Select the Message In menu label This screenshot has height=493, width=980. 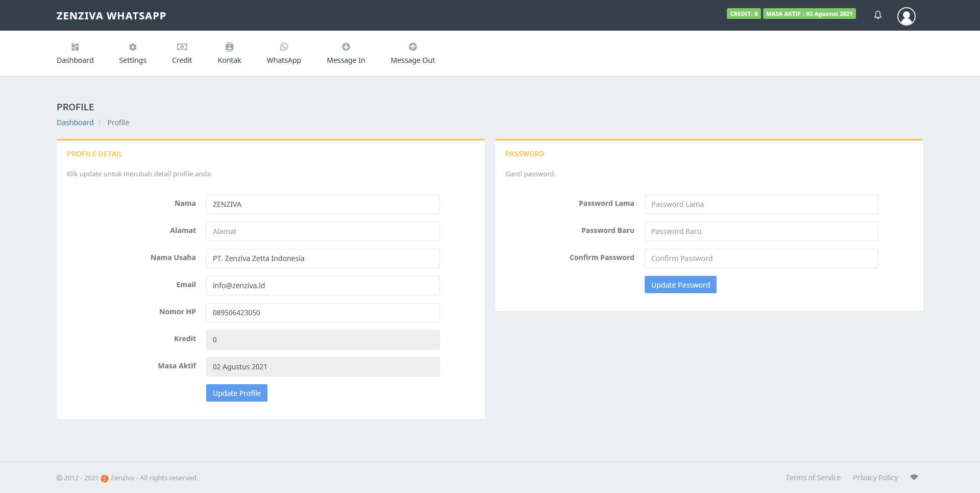click(346, 60)
